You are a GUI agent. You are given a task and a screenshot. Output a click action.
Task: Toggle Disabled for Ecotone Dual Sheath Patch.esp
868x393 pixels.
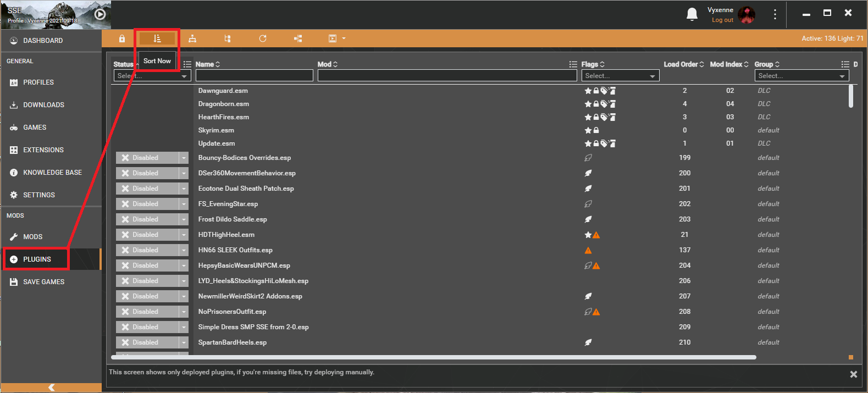pyautogui.click(x=147, y=189)
